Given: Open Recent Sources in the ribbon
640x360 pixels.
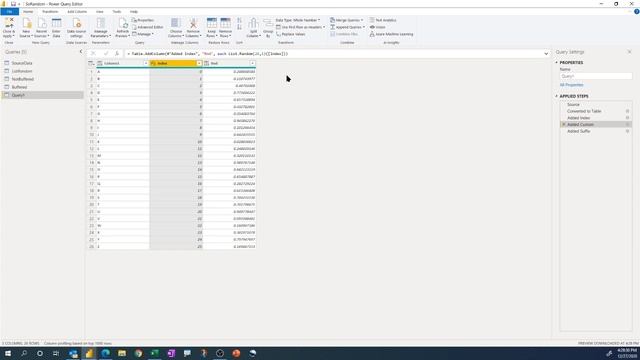Looking at the screenshot, I should point(42,28).
